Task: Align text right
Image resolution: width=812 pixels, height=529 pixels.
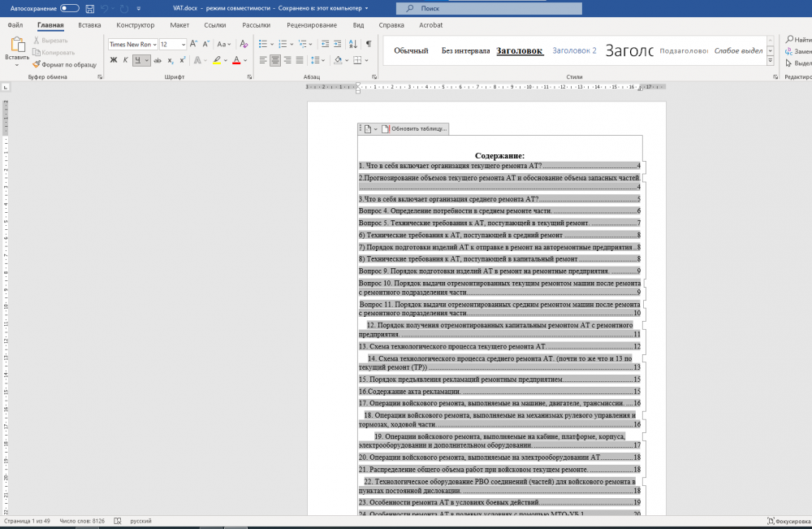Action: click(x=287, y=60)
